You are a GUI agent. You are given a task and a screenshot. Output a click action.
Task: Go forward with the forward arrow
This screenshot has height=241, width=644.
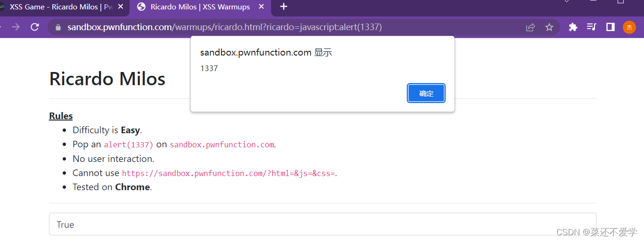point(16,27)
